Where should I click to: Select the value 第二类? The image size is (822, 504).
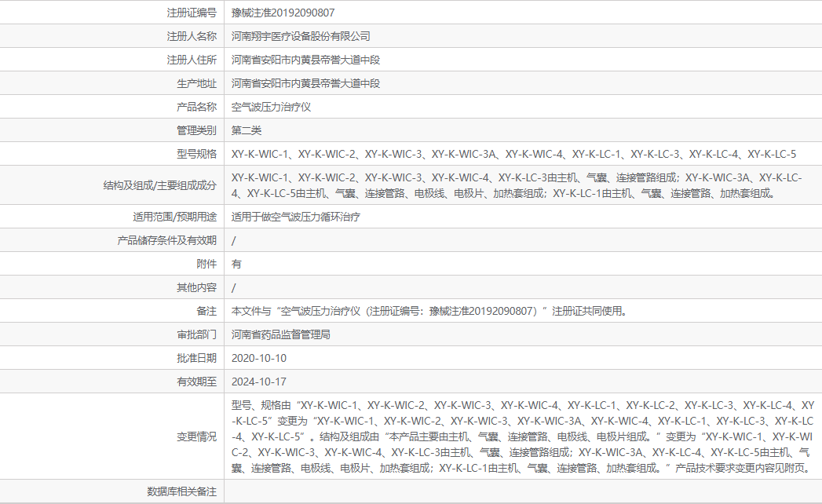tap(247, 130)
